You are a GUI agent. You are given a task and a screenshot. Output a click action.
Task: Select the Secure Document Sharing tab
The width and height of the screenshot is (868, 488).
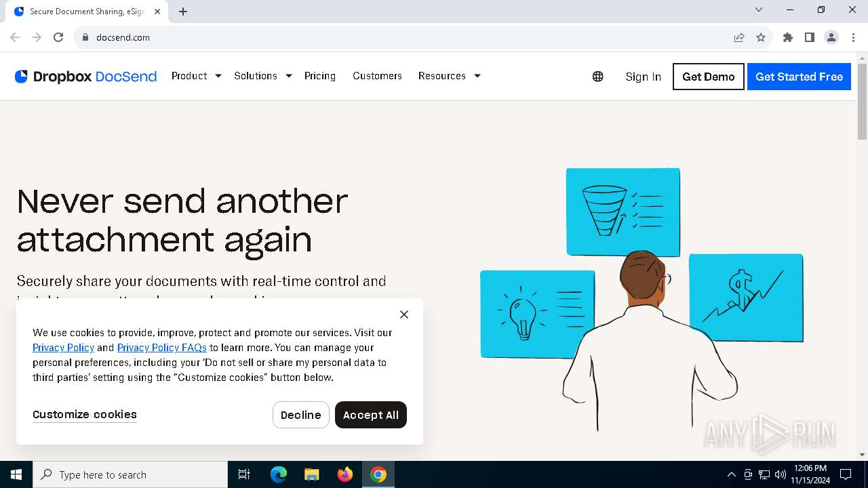88,12
